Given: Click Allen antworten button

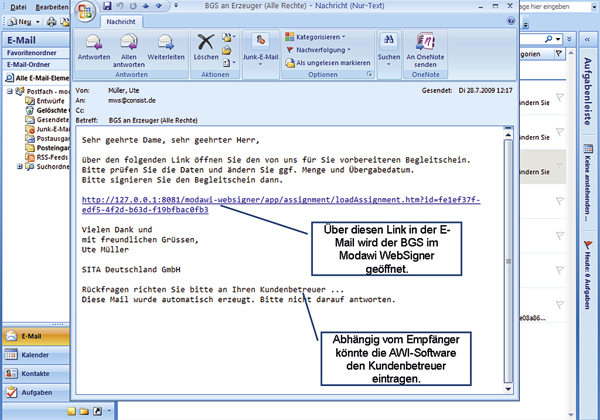Looking at the screenshot, I should pos(129,50).
